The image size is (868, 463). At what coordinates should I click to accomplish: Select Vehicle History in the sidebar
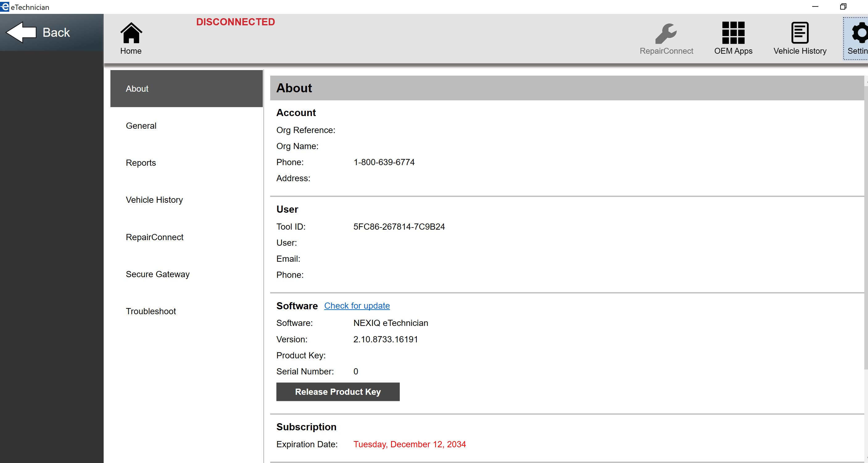pyautogui.click(x=186, y=200)
